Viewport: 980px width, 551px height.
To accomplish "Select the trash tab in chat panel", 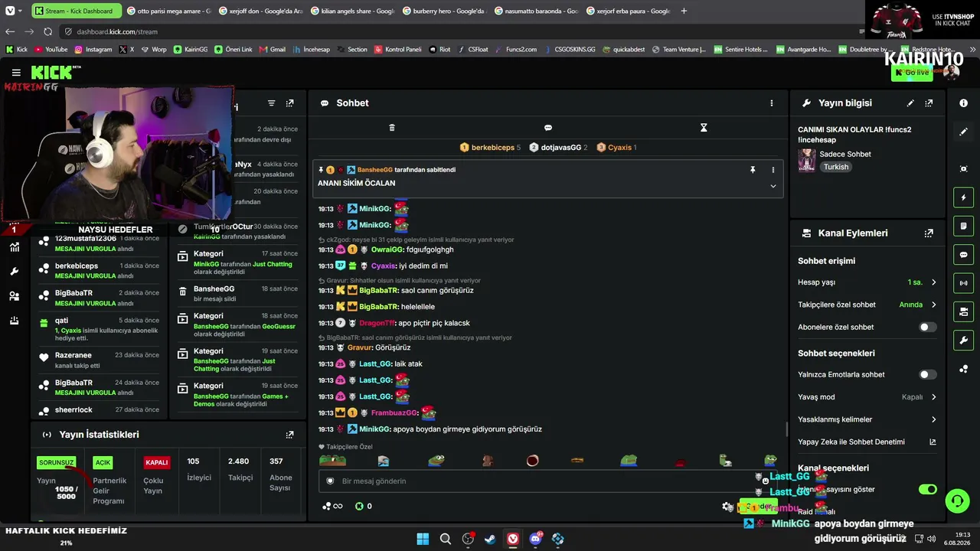I will (x=392, y=128).
